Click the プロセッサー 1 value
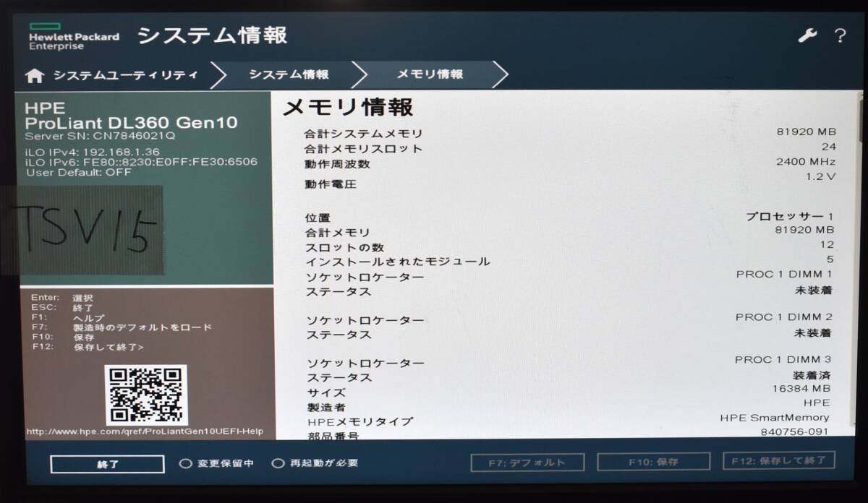This screenshot has width=868, height=503. [x=790, y=217]
